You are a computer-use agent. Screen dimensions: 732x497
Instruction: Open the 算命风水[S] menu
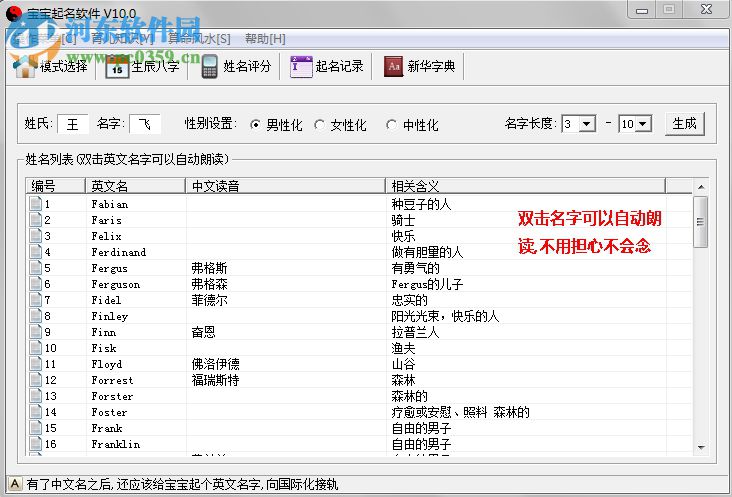point(199,39)
